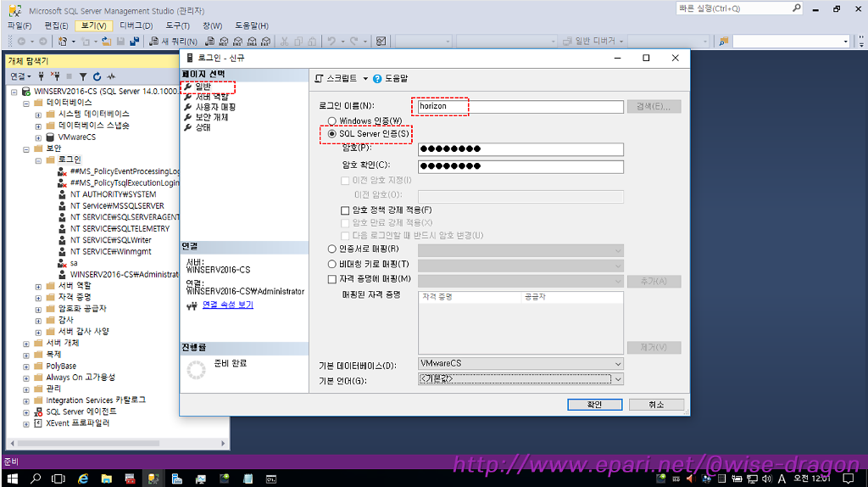Click the DMX query toolbar icon
The height and width of the screenshot is (487, 868).
click(237, 41)
